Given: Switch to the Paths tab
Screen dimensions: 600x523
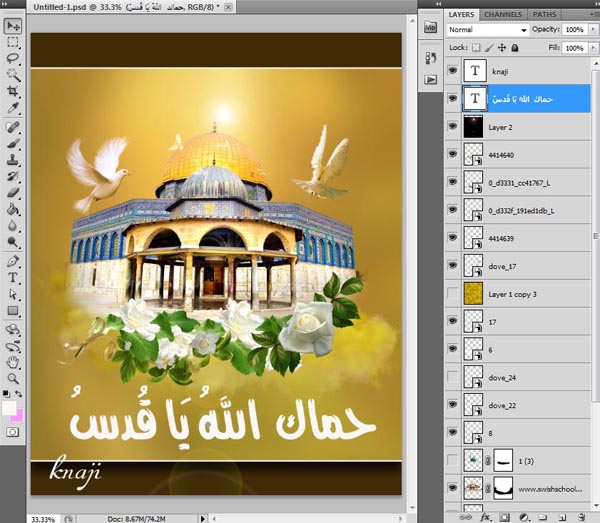Looking at the screenshot, I should [x=544, y=15].
